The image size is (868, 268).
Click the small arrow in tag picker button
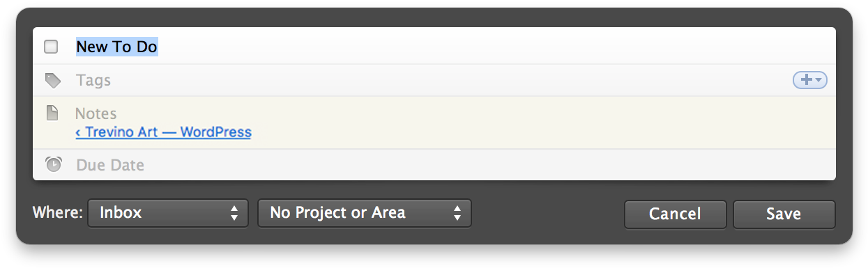pos(818,81)
